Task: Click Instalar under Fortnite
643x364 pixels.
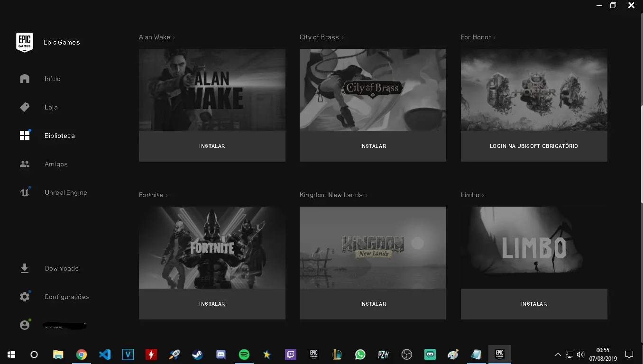Action: (x=212, y=304)
